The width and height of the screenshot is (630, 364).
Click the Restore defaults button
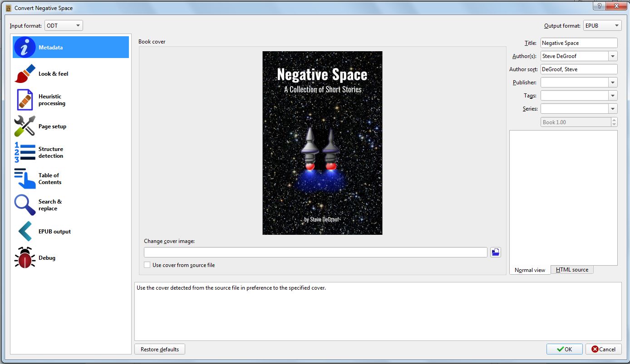click(x=159, y=349)
